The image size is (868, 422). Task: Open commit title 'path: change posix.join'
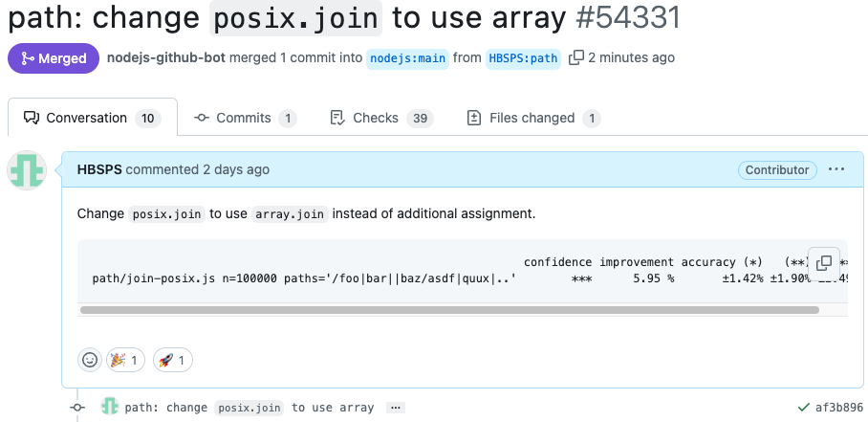pyautogui.click(x=250, y=408)
